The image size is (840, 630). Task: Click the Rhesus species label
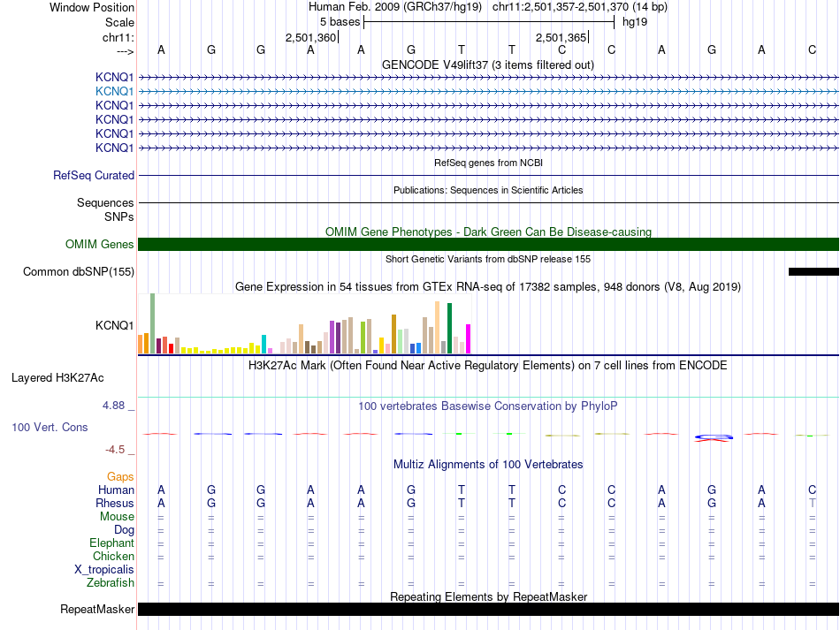tap(115, 504)
